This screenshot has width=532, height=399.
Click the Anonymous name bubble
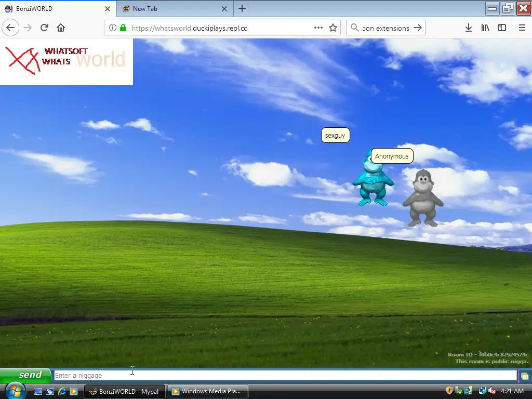point(392,156)
